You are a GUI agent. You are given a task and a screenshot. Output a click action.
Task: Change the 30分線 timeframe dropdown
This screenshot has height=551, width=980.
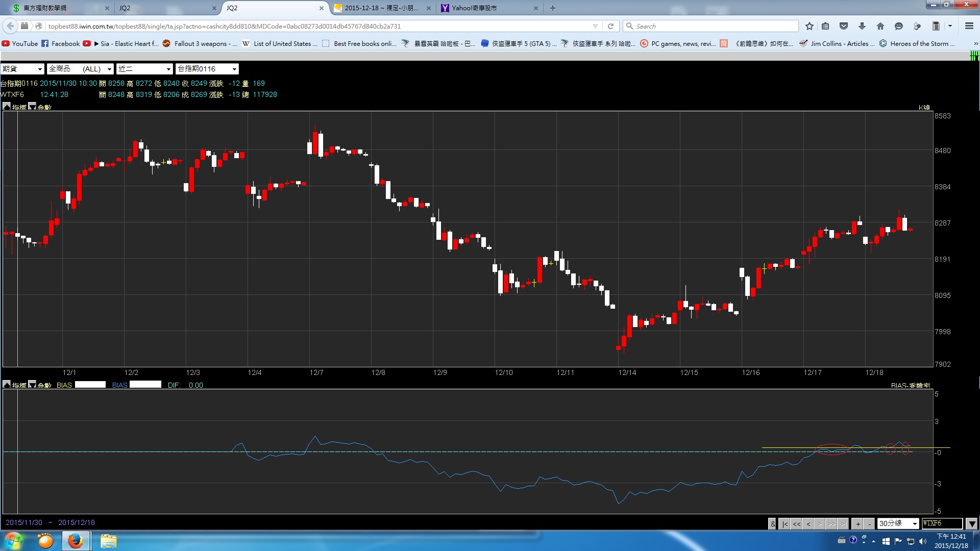pyautogui.click(x=898, y=523)
